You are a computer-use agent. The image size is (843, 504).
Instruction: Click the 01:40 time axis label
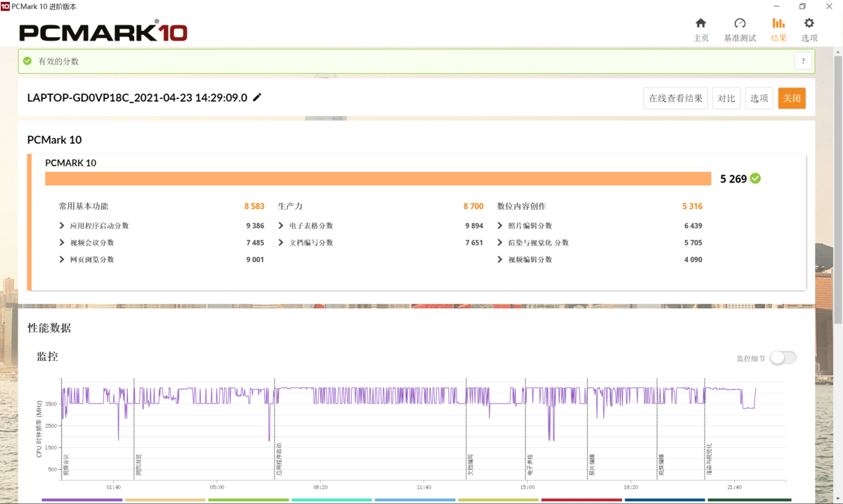tap(114, 487)
